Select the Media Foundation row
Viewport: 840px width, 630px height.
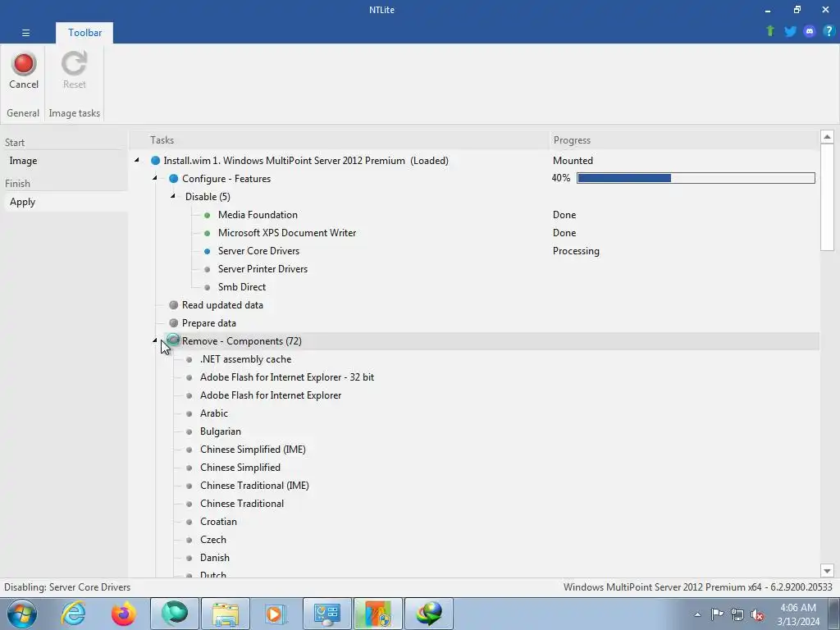click(258, 215)
